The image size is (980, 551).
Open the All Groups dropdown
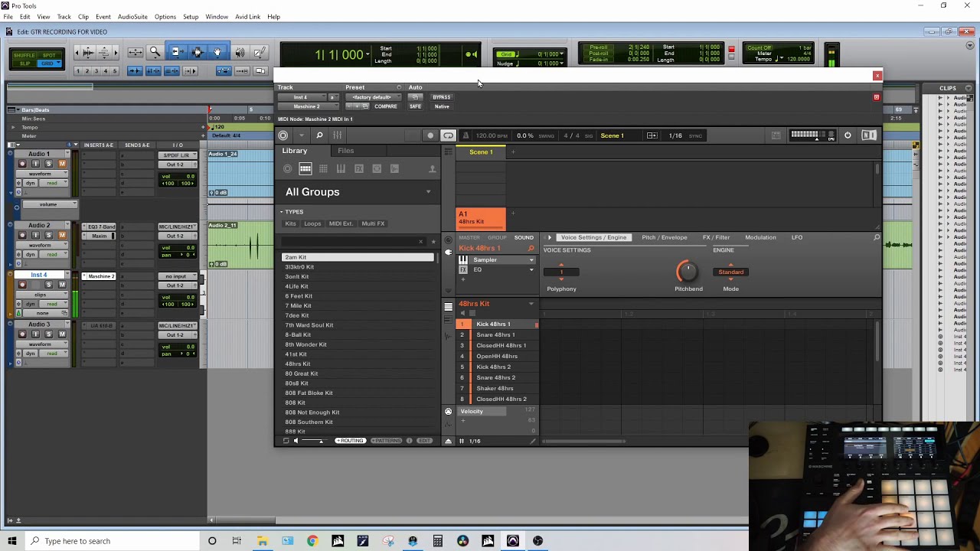click(x=428, y=192)
